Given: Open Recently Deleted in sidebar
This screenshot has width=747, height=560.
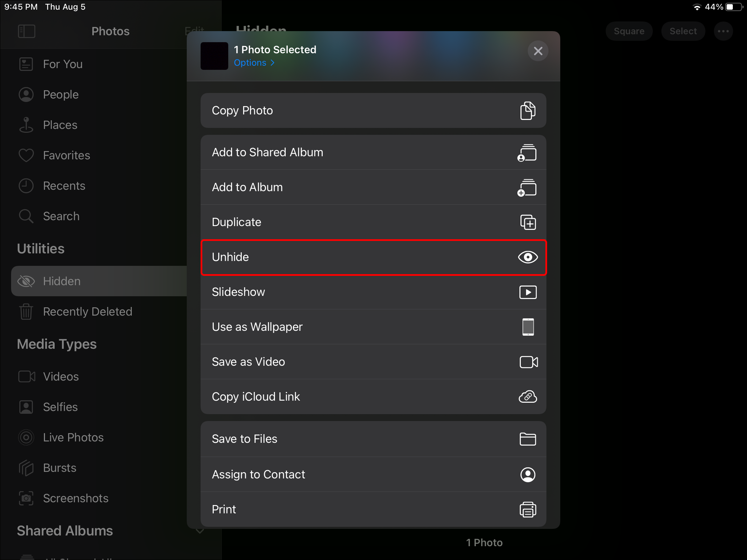Looking at the screenshot, I should point(87,311).
